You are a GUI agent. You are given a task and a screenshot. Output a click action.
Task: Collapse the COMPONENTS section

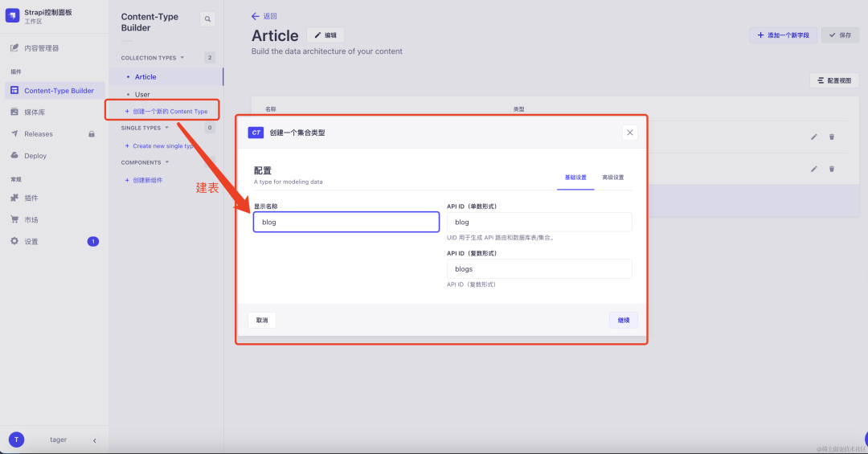[145, 162]
